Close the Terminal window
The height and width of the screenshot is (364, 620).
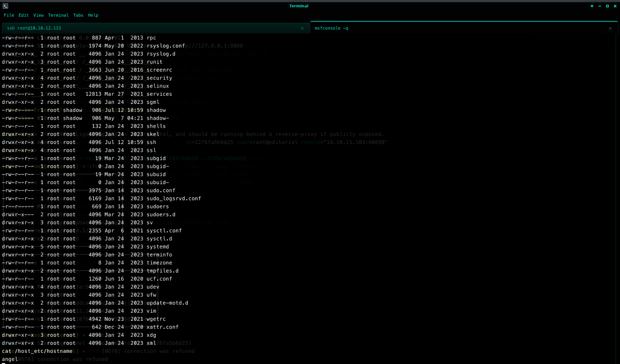615,6
